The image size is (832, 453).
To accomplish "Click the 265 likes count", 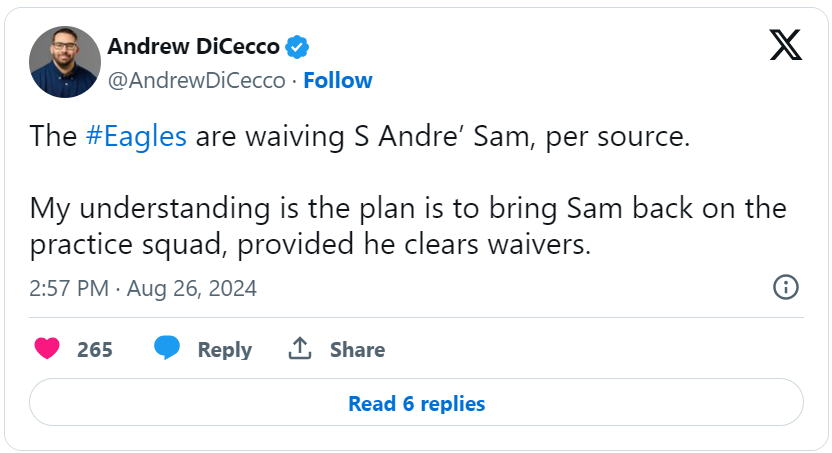I will (x=95, y=350).
